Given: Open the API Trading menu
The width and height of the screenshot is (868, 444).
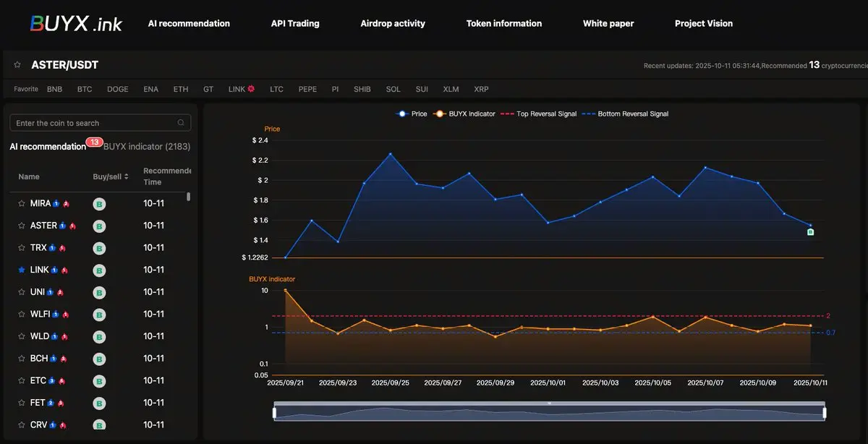Looking at the screenshot, I should click(295, 23).
